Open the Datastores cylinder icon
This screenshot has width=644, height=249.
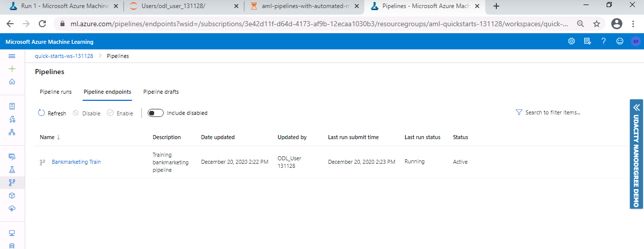12,245
